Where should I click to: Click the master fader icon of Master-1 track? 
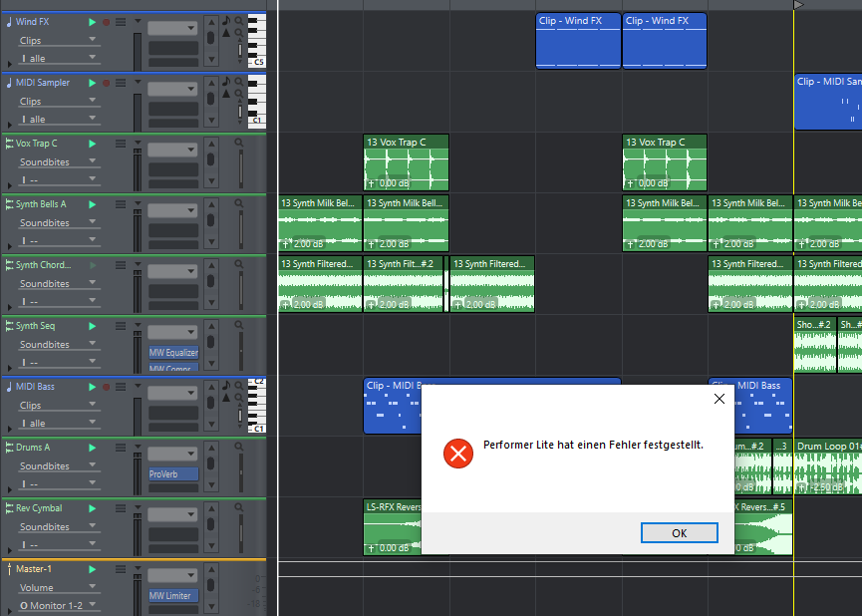tap(9, 569)
